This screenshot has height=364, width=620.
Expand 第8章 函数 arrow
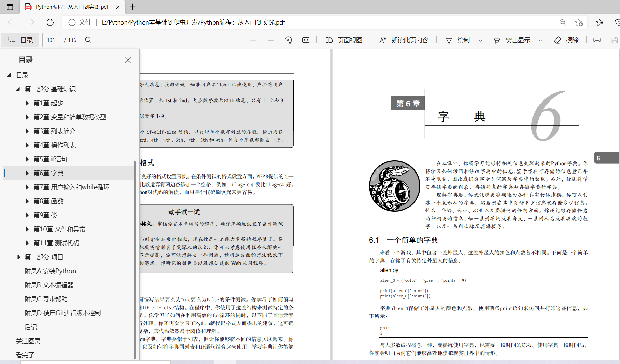point(27,201)
